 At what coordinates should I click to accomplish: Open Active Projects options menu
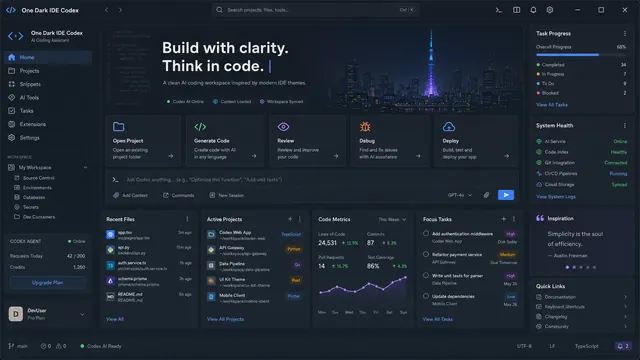click(300, 219)
